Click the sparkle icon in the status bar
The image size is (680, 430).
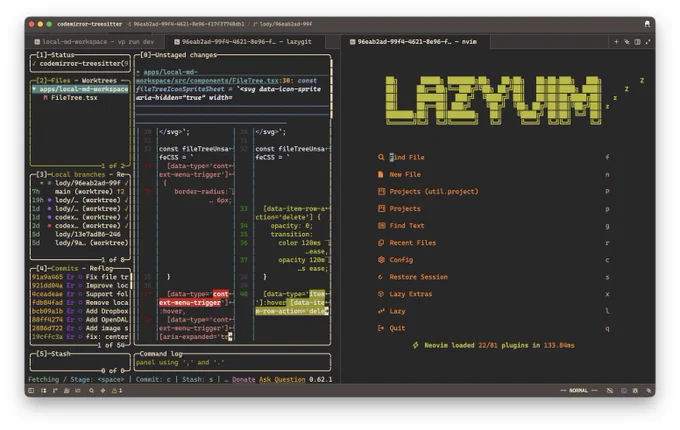[x=103, y=391]
